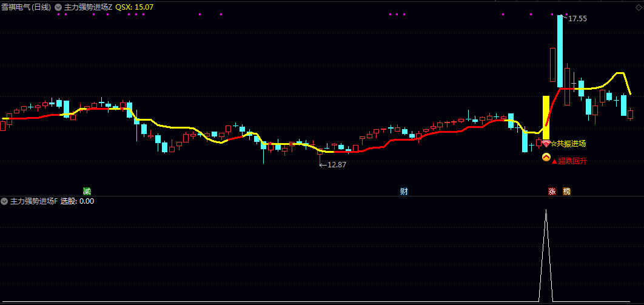Click the 17.55 high price label
The width and height of the screenshot is (644, 305).
[577, 18]
